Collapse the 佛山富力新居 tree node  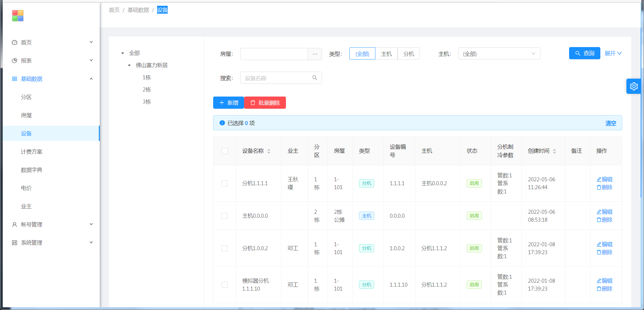point(129,65)
